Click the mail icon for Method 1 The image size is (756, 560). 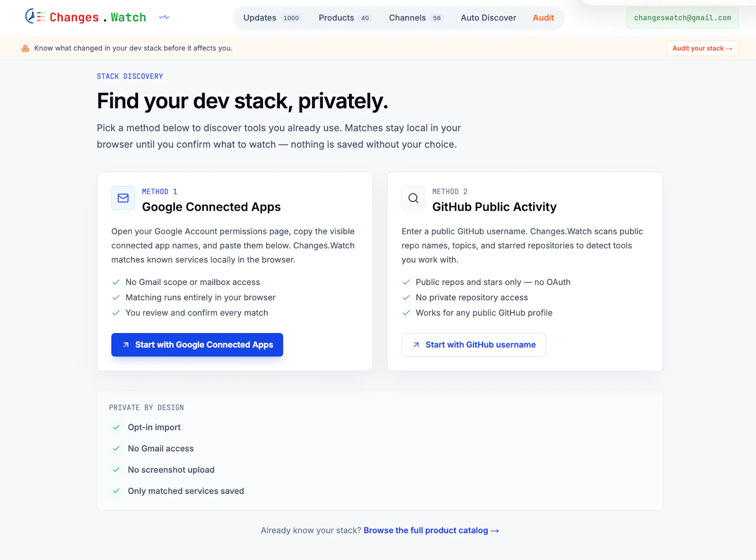123,198
